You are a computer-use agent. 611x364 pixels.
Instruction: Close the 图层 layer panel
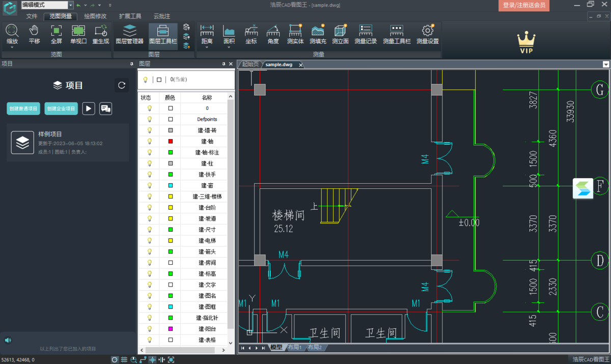[x=231, y=64]
